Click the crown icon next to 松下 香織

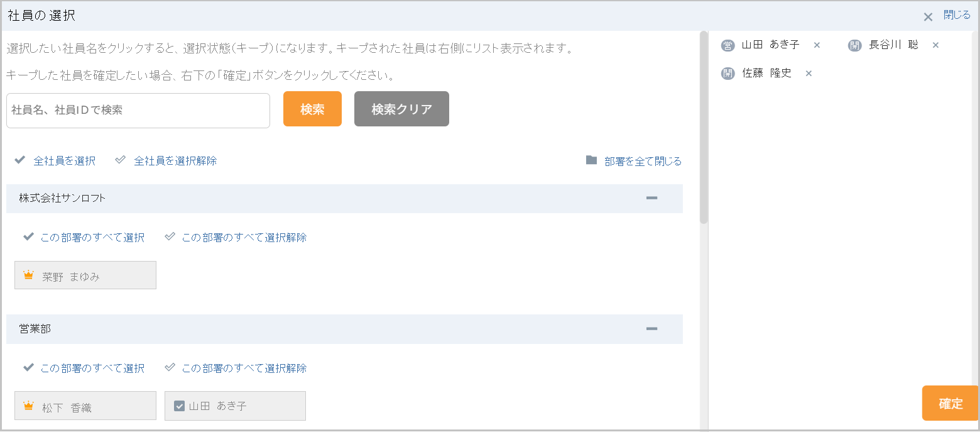click(x=28, y=406)
